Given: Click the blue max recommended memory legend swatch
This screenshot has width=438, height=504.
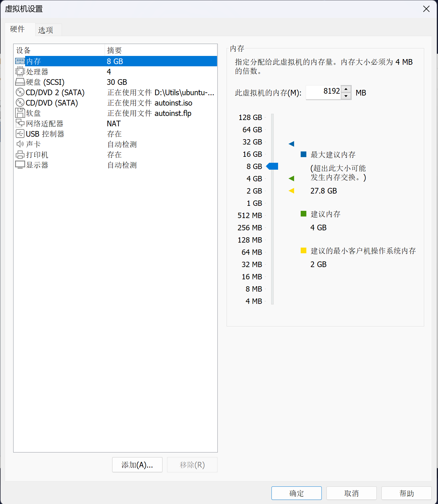Looking at the screenshot, I should coord(304,154).
